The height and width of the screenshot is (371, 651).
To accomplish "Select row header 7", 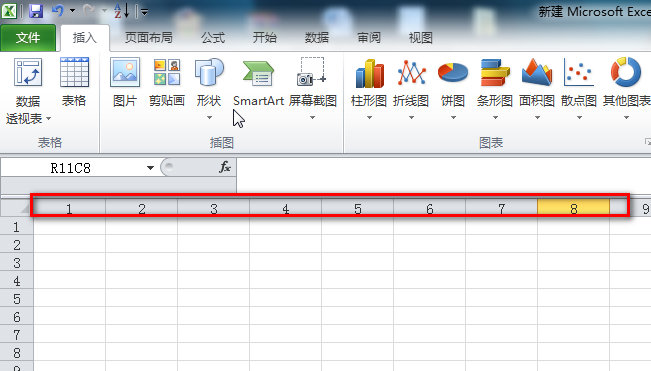I will (x=17, y=334).
